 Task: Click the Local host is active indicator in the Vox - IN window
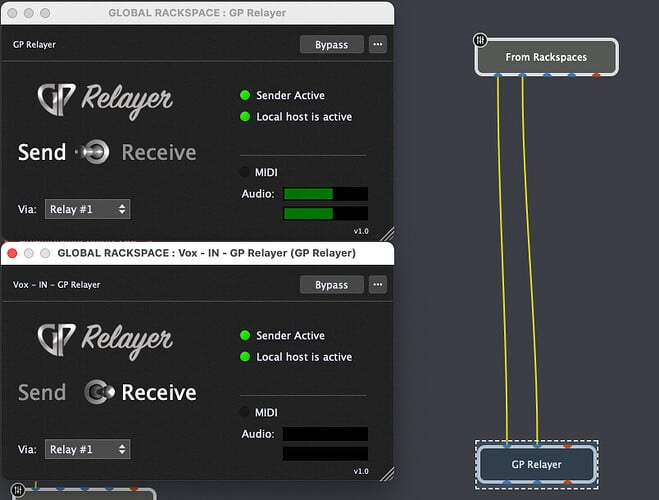pos(245,357)
